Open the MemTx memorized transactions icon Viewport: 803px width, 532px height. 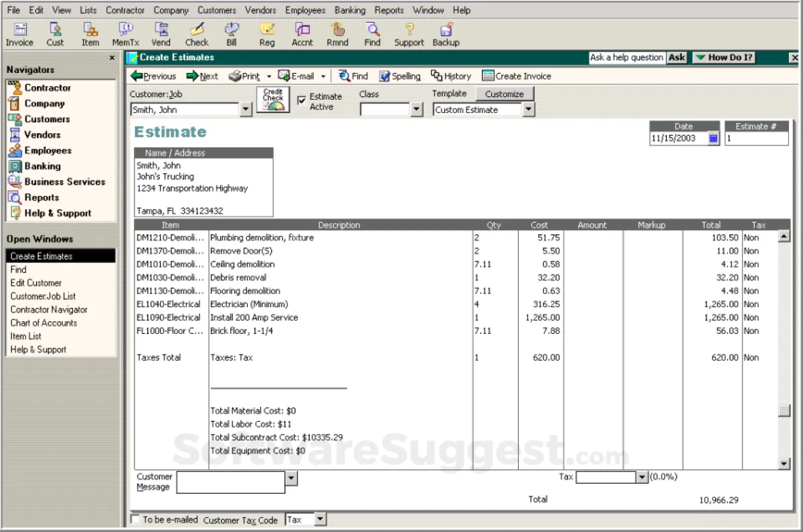point(125,34)
